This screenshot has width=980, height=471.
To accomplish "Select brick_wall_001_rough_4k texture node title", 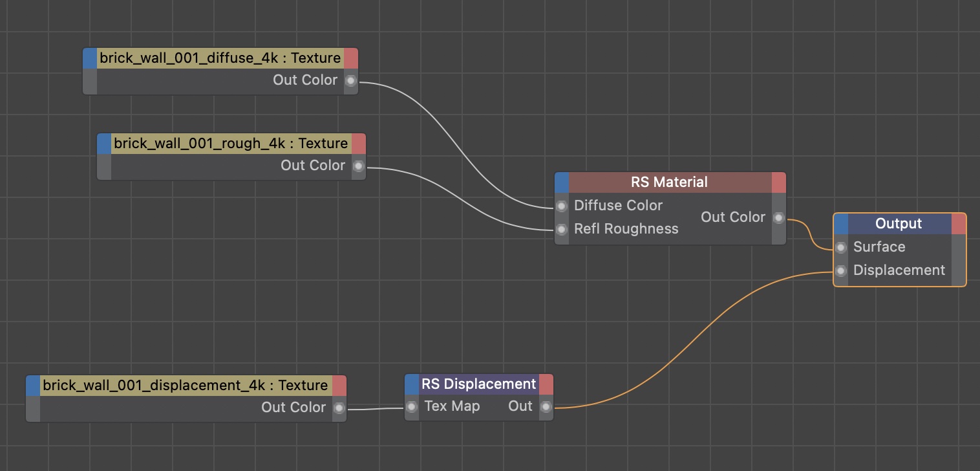I will 231,144.
